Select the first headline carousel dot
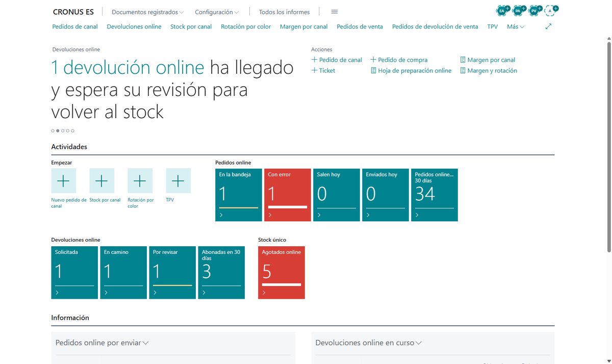 [x=53, y=131]
